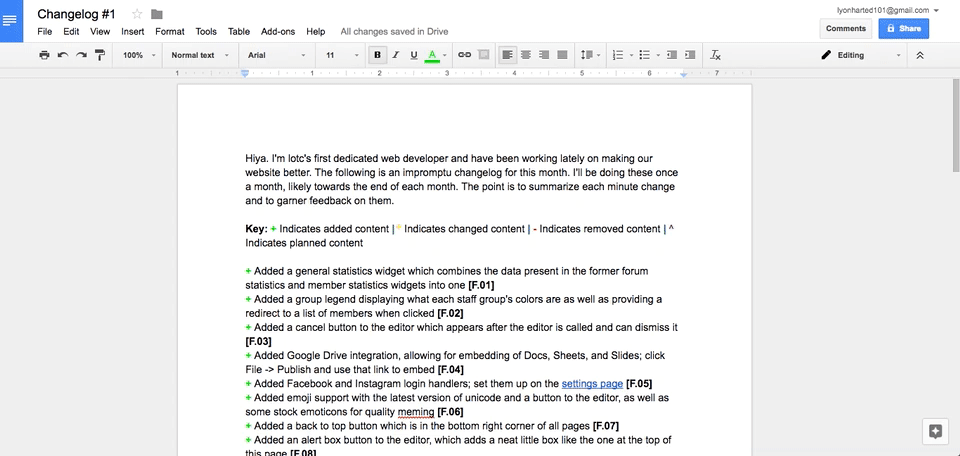
Task: Click the left indent marker on ruler
Action: click(x=245, y=73)
